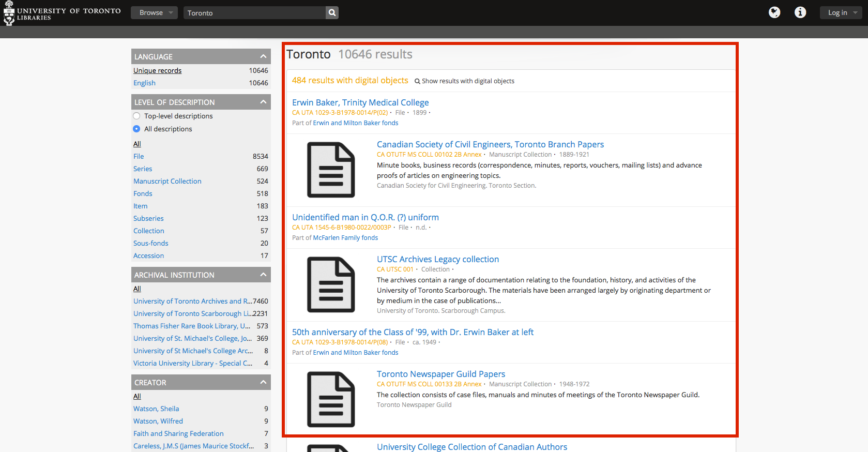Screen dimensions: 868x452
Task: Filter by Thomas Fisher Rare Book Library
Action: click(192, 326)
